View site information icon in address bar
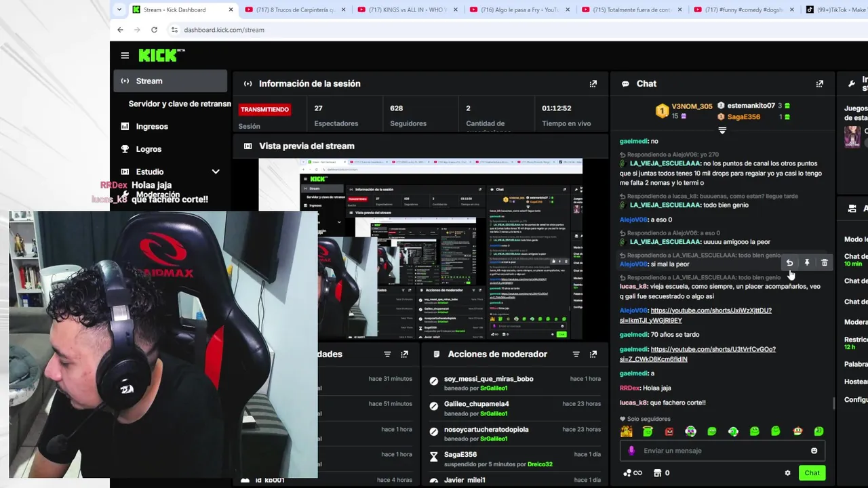Viewport: 868px width, 488px height. pos(174,30)
